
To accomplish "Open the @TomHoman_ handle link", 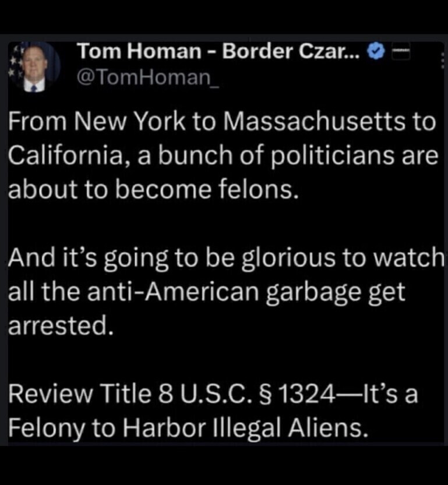I will (x=148, y=78).
